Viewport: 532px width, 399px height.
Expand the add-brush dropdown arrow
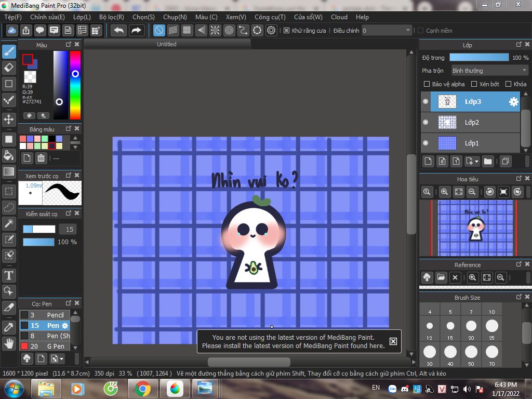(x=62, y=358)
